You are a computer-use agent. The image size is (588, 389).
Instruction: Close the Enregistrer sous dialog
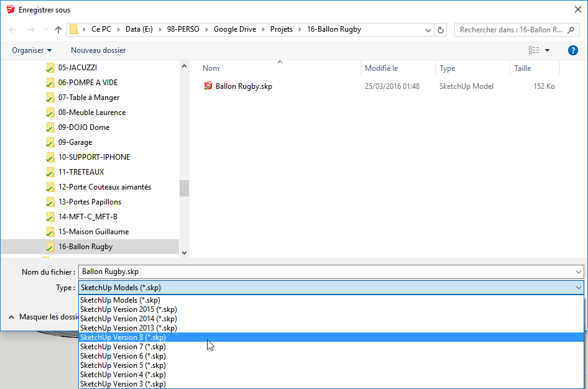[x=578, y=9]
